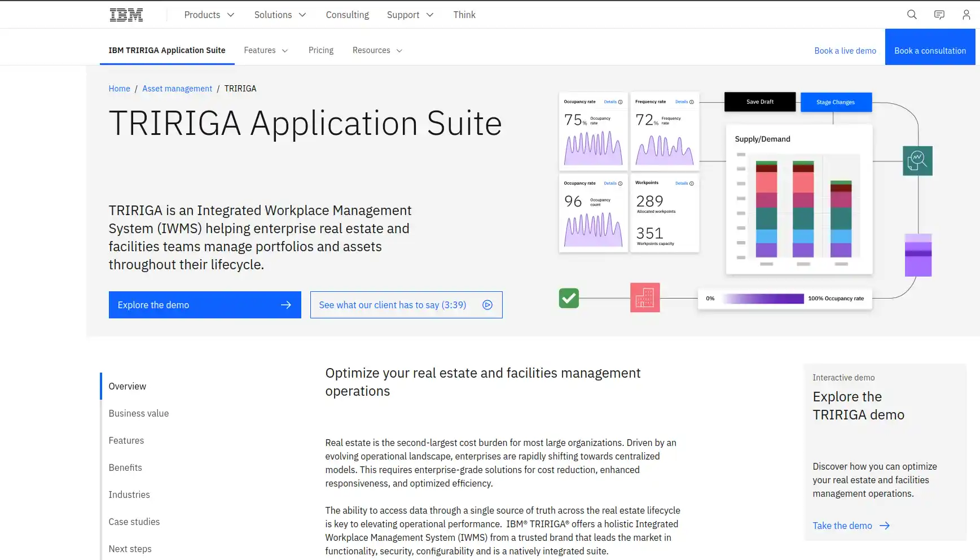The image size is (980, 560).
Task: Open the Think menu item
Action: coord(464,15)
